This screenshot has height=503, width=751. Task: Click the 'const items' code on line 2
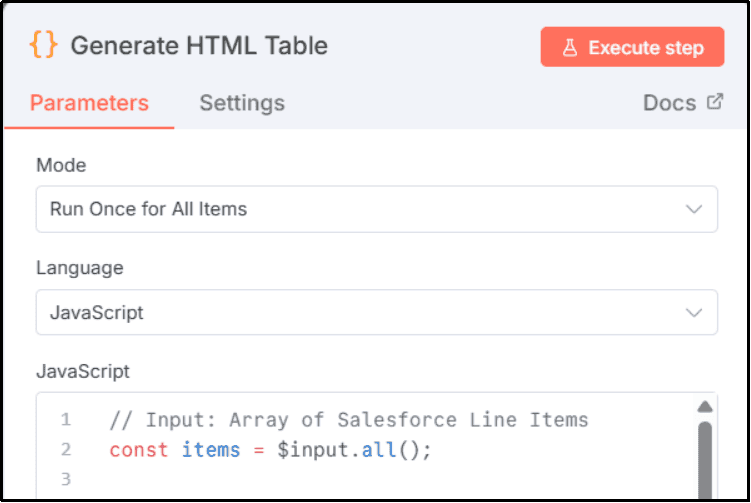point(175,450)
